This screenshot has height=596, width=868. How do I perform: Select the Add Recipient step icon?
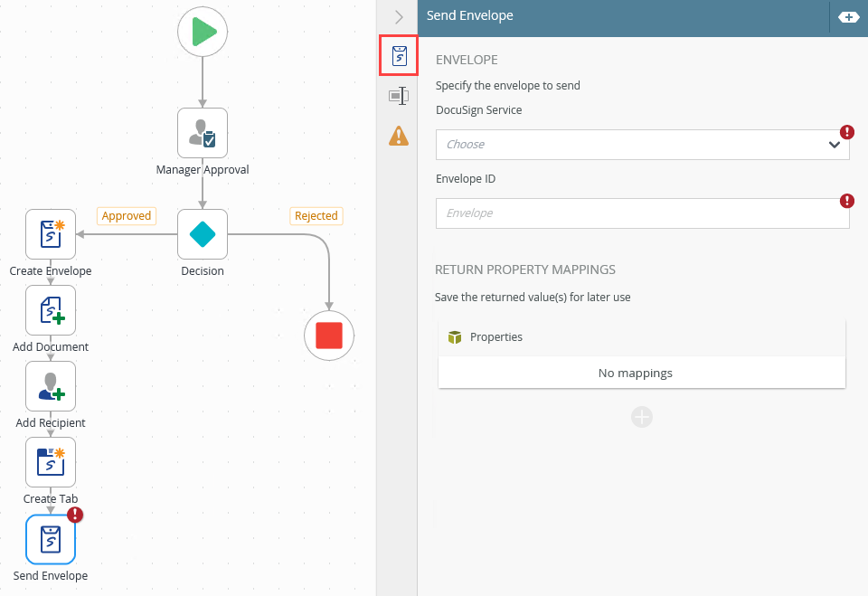pyautogui.click(x=51, y=386)
